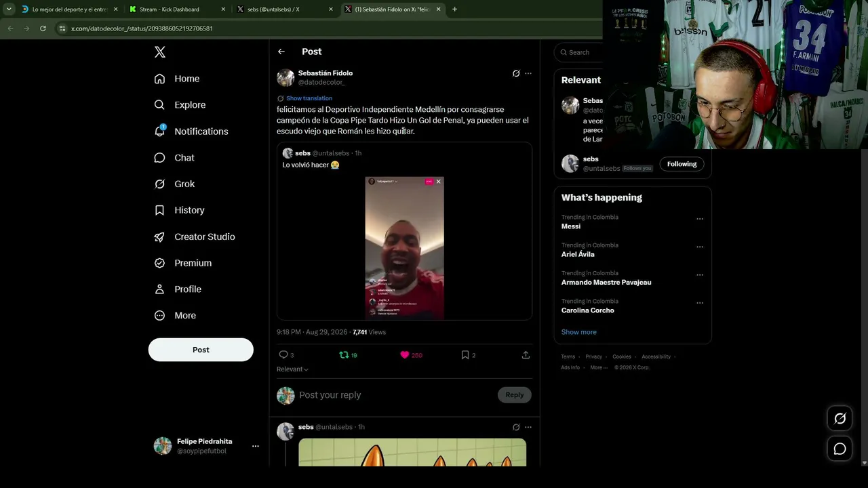This screenshot has height=488, width=868.
Task: Open Profile from the sidebar
Action: point(178,289)
